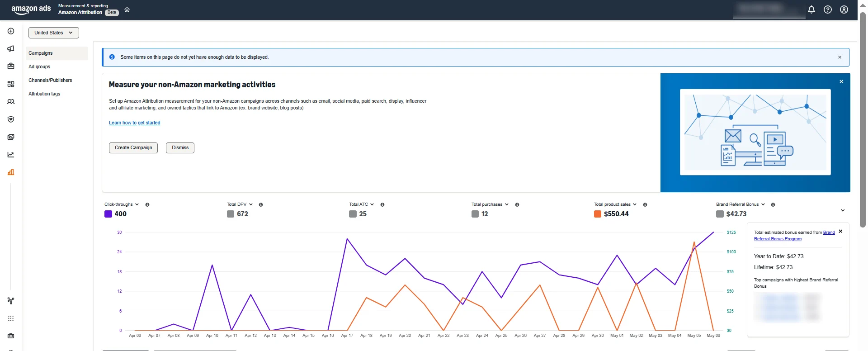Click the network nodes icon near sidebar bottom

(x=11, y=301)
